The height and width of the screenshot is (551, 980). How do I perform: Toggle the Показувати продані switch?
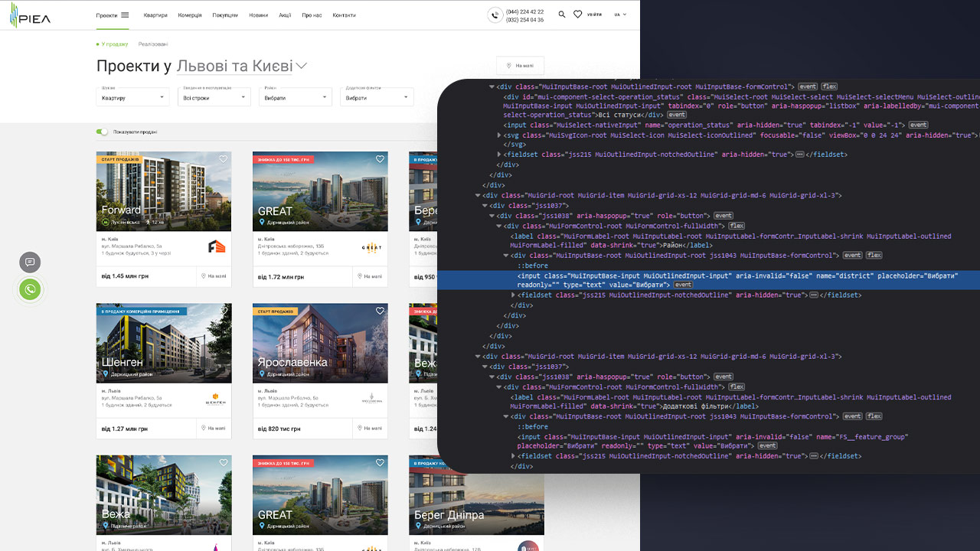[103, 132]
